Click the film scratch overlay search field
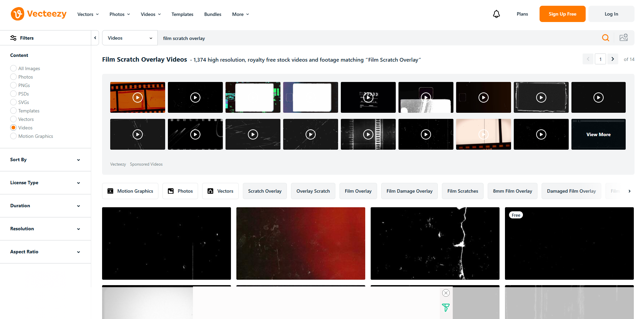644x319 pixels. (x=378, y=38)
